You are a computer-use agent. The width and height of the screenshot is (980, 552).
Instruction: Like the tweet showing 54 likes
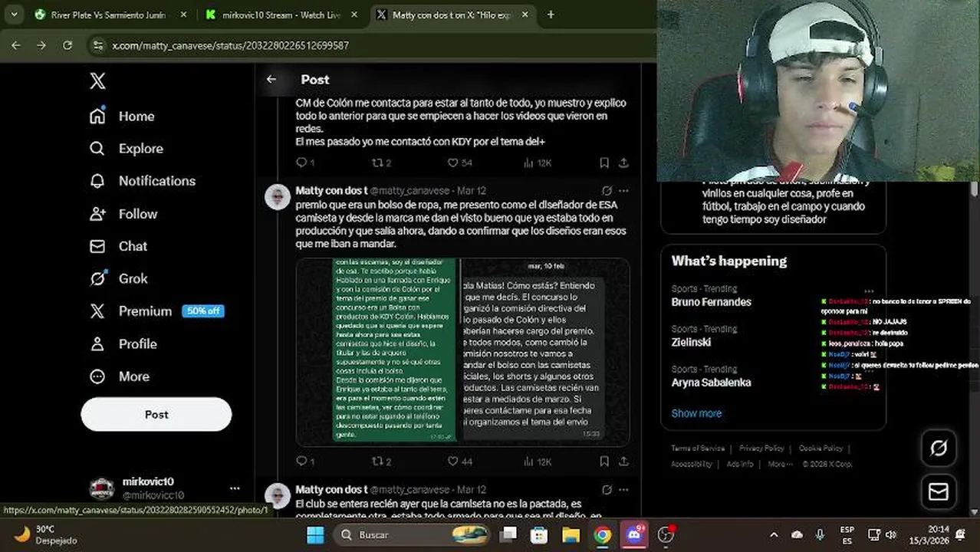point(460,163)
